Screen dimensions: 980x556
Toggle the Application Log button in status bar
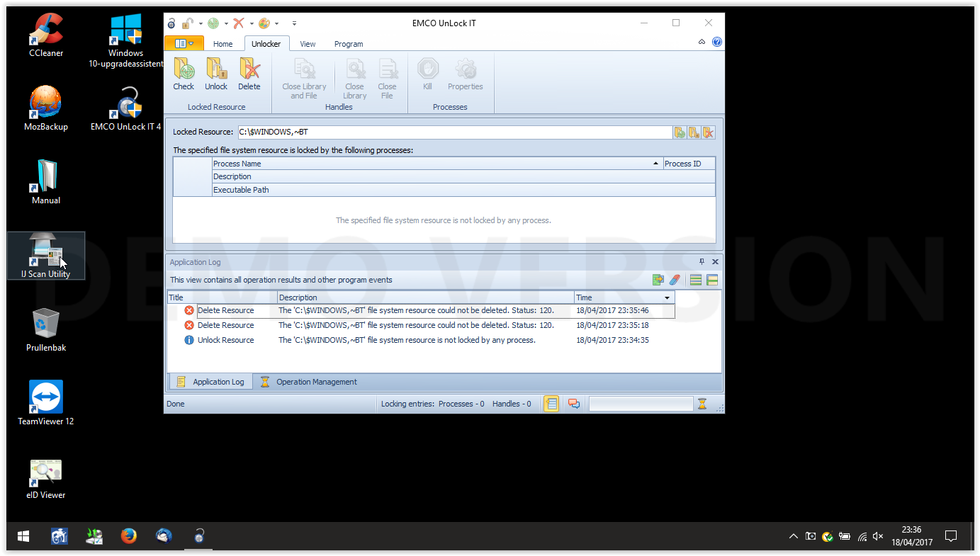[x=551, y=404]
